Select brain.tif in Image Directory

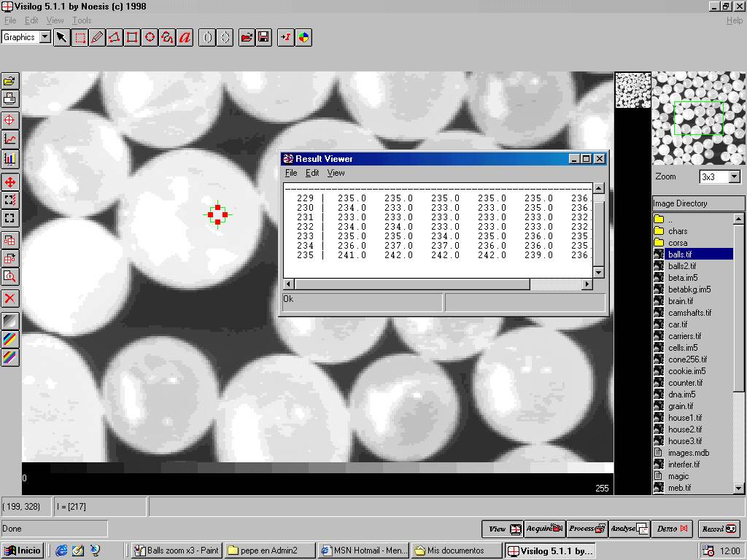681,301
